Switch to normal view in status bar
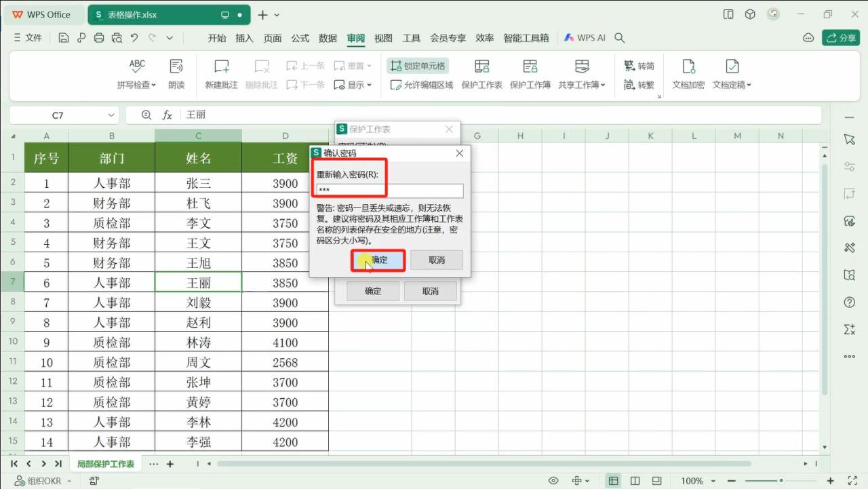Viewport: 868px width, 489px height. pos(613,481)
